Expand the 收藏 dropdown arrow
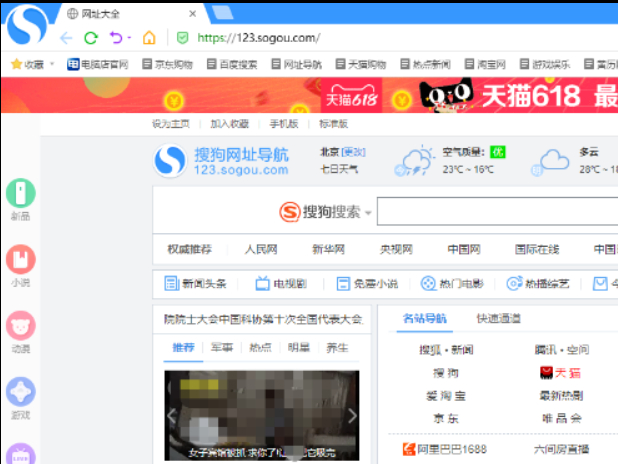This screenshot has height=464, width=618. 52,64
